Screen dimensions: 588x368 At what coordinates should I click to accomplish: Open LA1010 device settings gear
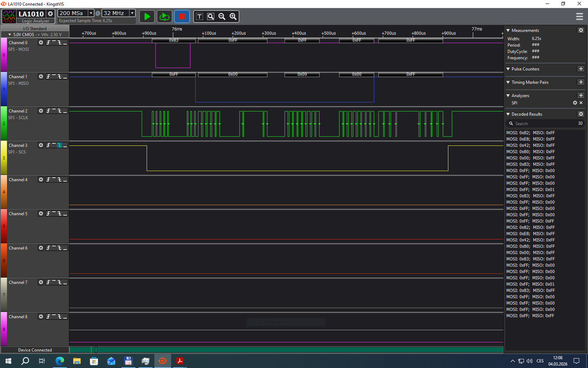click(51, 14)
